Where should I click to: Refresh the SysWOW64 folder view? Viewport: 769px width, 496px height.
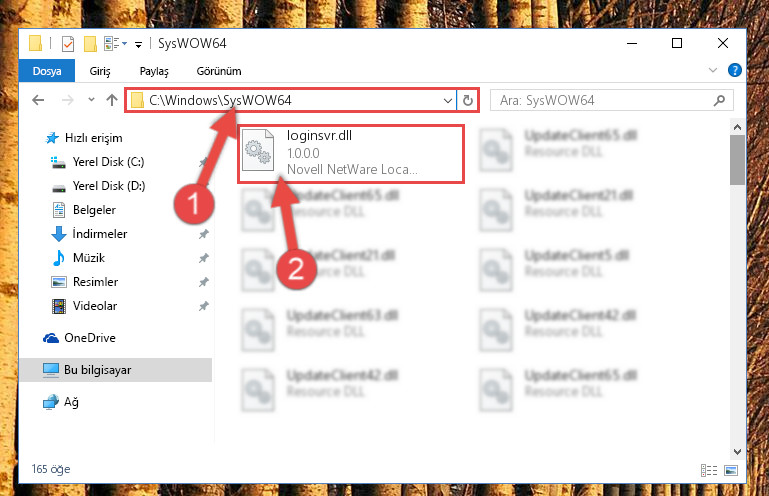click(x=467, y=101)
